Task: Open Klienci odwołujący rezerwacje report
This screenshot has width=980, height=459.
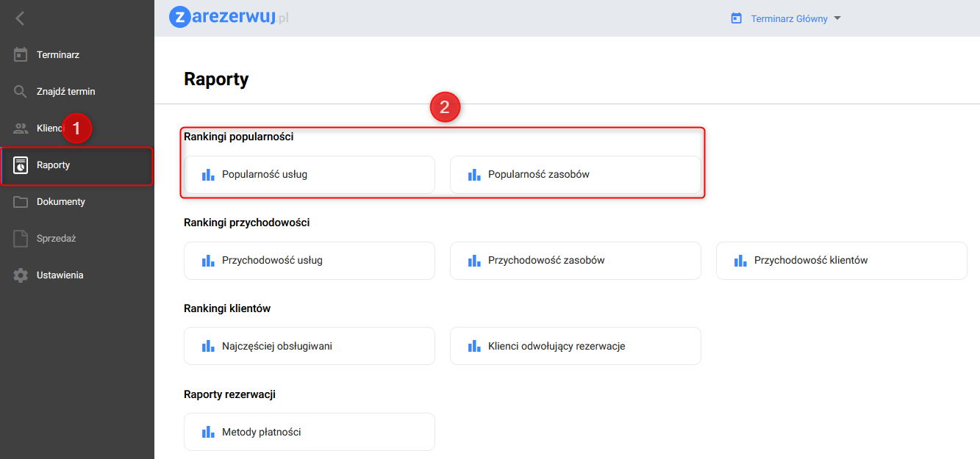Action: [575, 346]
